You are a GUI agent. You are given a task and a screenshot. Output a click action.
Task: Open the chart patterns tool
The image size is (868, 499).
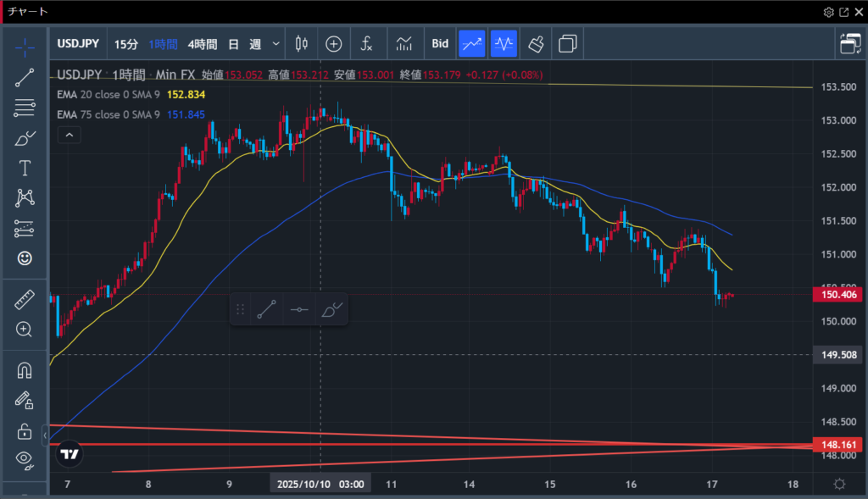[x=25, y=198]
